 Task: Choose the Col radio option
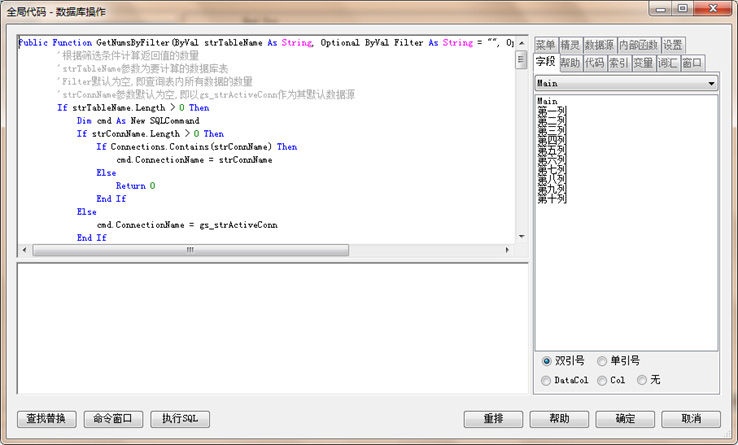(602, 380)
